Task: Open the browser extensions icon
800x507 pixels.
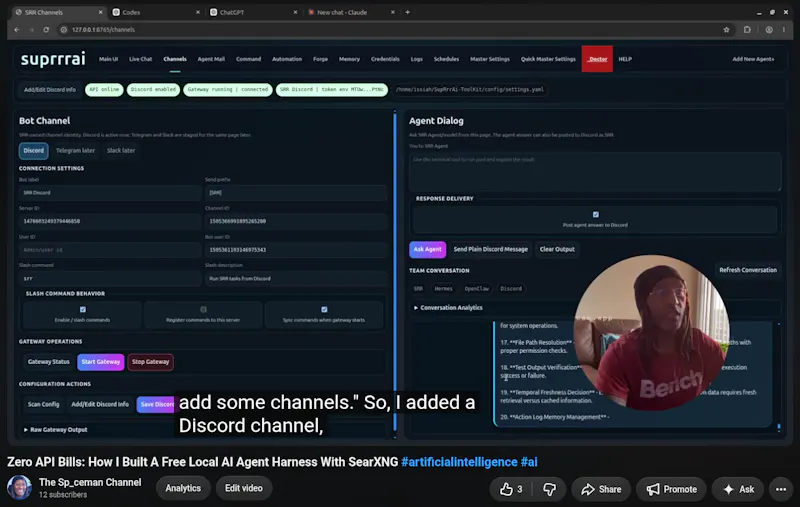Action: click(747, 30)
